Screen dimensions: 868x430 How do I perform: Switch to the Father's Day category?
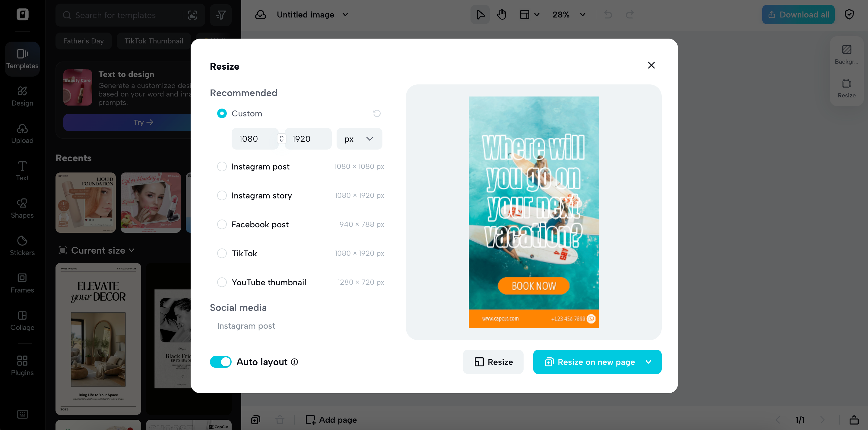pos(83,41)
